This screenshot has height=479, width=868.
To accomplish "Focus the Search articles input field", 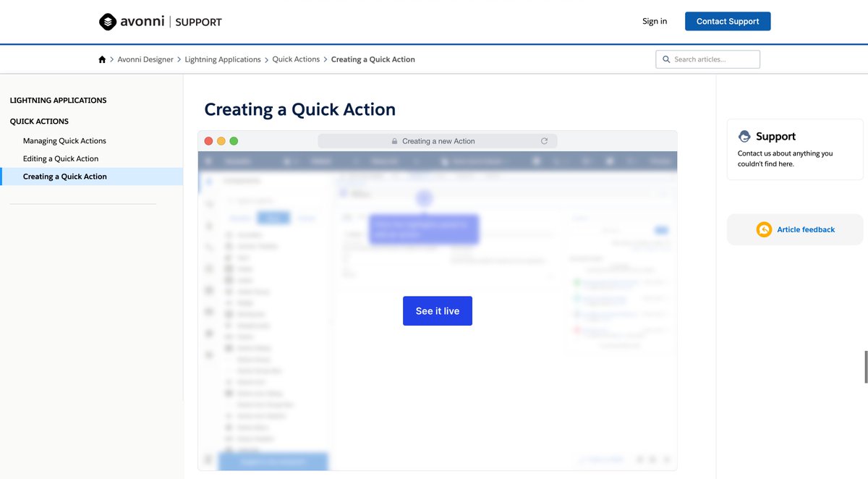I will (x=707, y=59).
